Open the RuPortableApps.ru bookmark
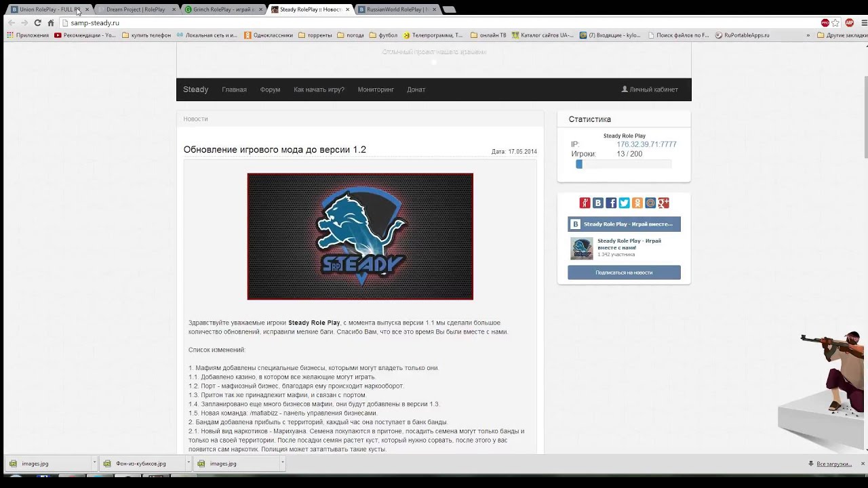This screenshot has width=868, height=488. (742, 35)
